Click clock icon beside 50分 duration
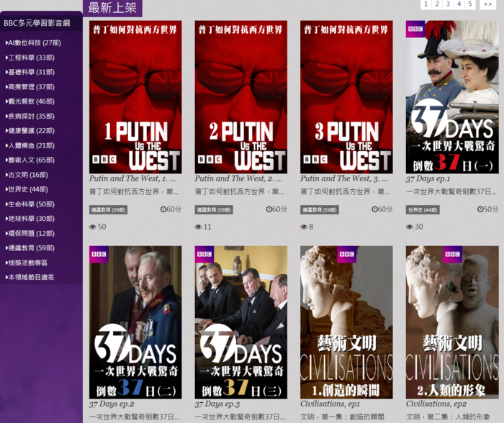This screenshot has height=423, width=504. pyautogui.click(x=480, y=209)
